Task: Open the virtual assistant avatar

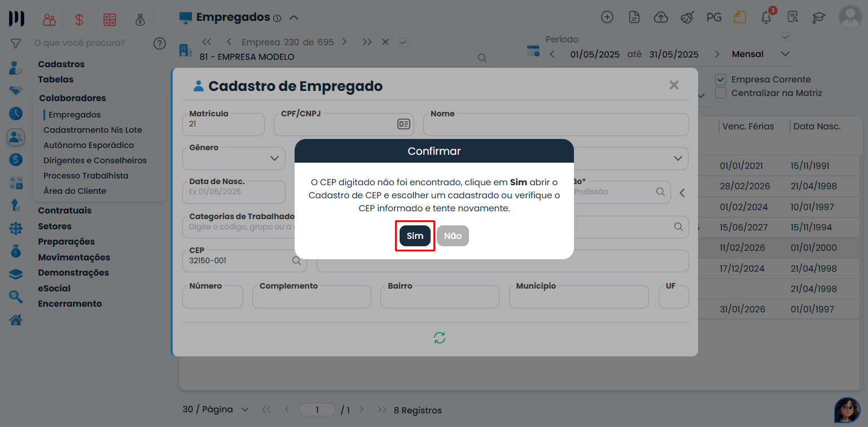Action: pyautogui.click(x=847, y=410)
